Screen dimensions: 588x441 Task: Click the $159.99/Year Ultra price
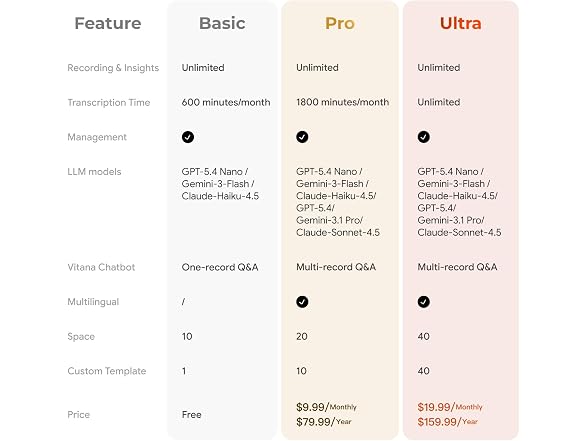(448, 422)
